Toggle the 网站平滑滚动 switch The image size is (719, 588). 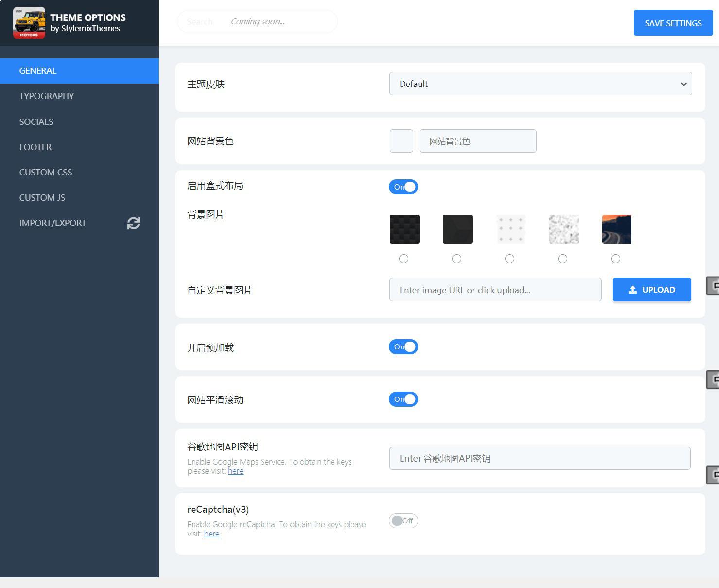tap(403, 399)
